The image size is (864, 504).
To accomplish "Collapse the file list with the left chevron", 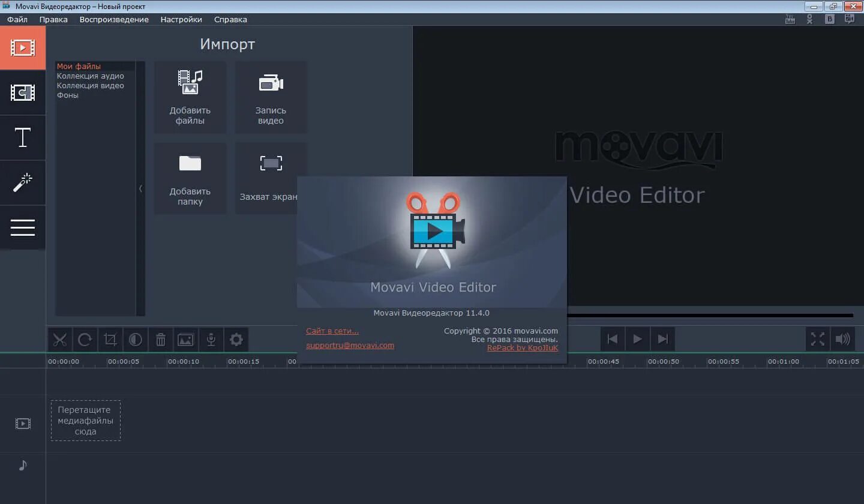I will [x=141, y=188].
